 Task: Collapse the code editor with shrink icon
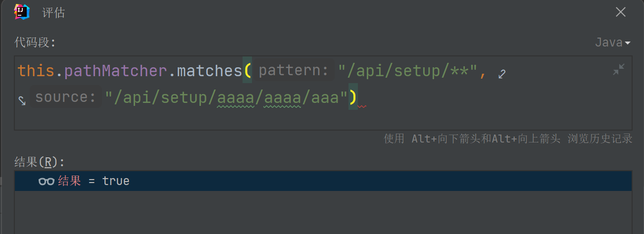(x=619, y=70)
